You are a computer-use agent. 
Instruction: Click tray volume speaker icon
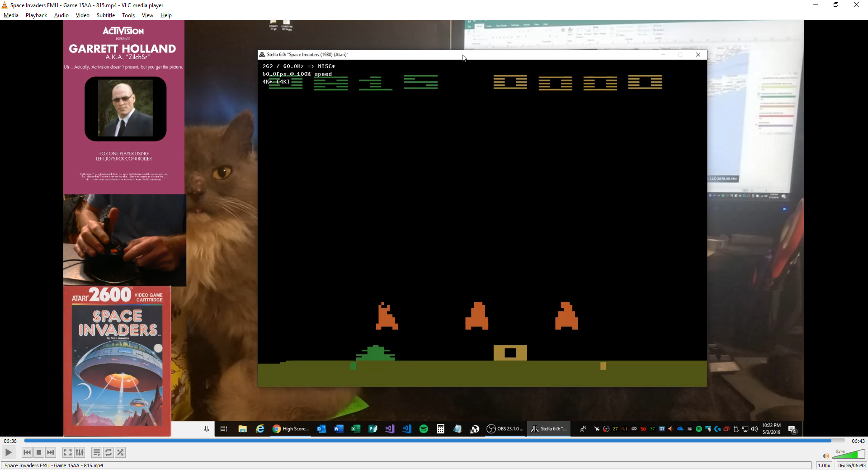pyautogui.click(x=754, y=429)
